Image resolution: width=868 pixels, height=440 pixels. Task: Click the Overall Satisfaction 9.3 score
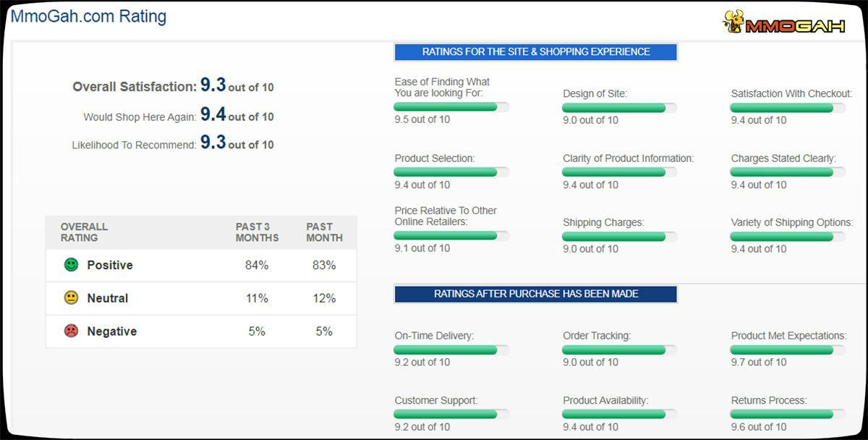tap(213, 85)
